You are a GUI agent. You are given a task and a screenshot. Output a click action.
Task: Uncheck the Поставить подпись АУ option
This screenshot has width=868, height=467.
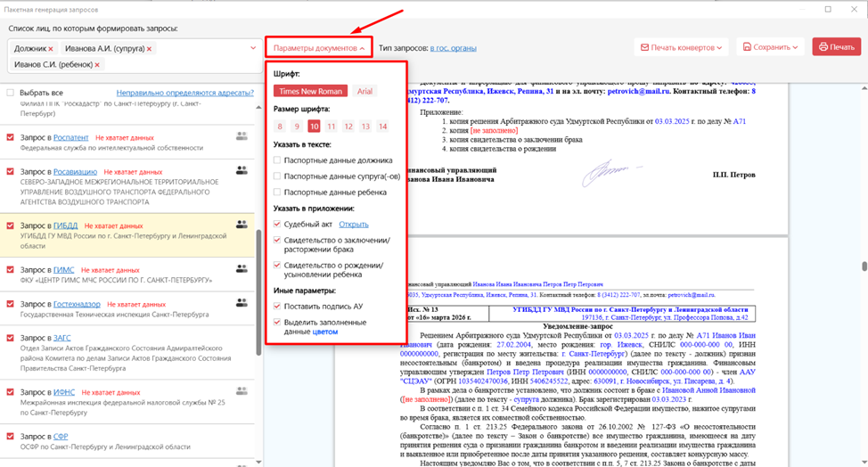(277, 307)
